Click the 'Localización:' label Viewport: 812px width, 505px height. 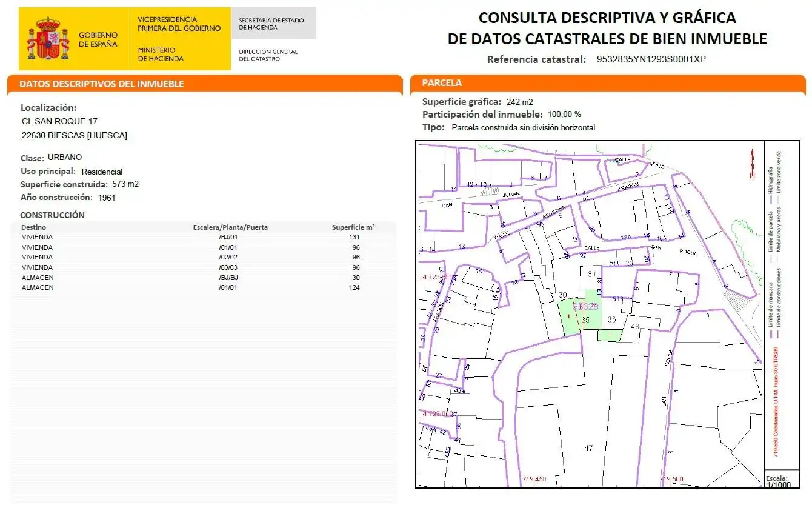pos(48,108)
